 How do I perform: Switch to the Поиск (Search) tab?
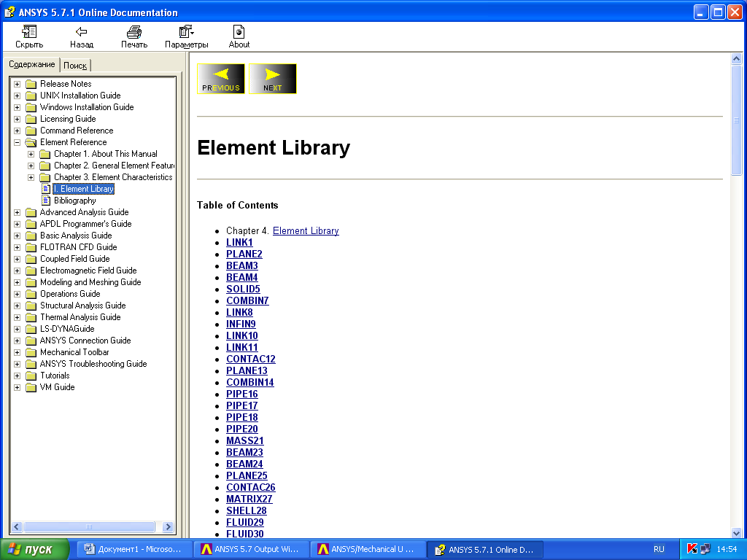click(75, 65)
